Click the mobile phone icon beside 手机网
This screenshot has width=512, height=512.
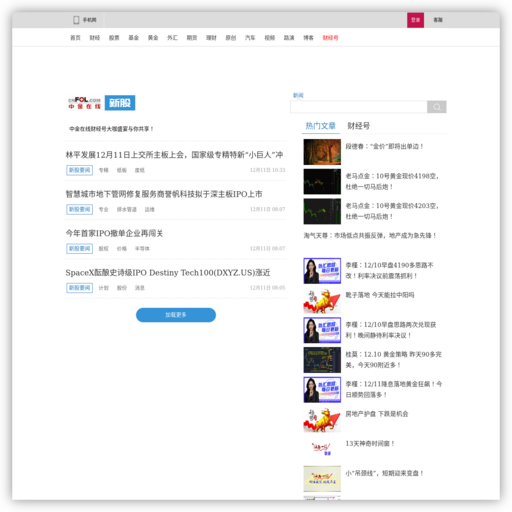tap(76, 20)
